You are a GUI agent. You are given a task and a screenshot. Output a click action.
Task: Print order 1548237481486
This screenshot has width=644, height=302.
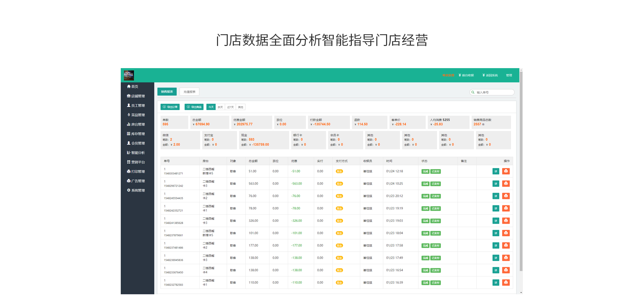click(x=506, y=246)
